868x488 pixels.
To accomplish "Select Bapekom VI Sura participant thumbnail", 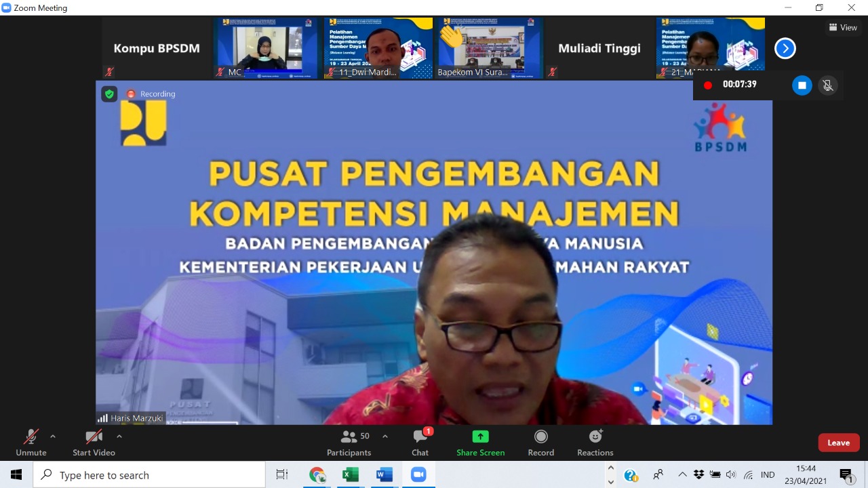I will click(x=489, y=48).
